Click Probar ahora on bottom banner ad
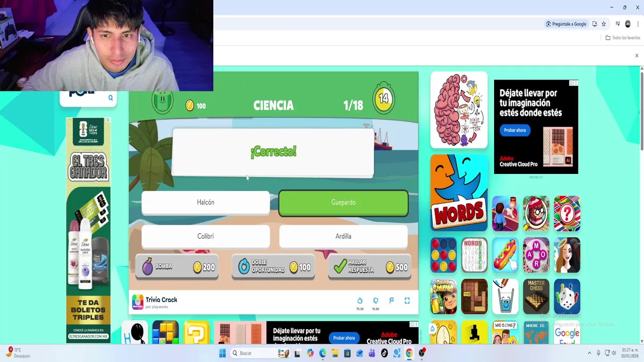 pos(344,338)
